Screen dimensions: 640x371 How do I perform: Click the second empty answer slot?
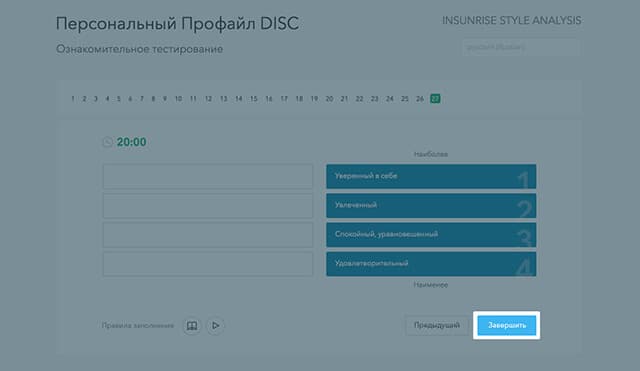pyautogui.click(x=208, y=206)
